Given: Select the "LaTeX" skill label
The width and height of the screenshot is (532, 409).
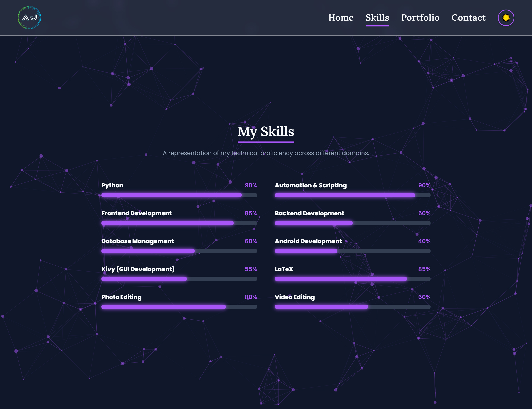Looking at the screenshot, I should (284, 269).
